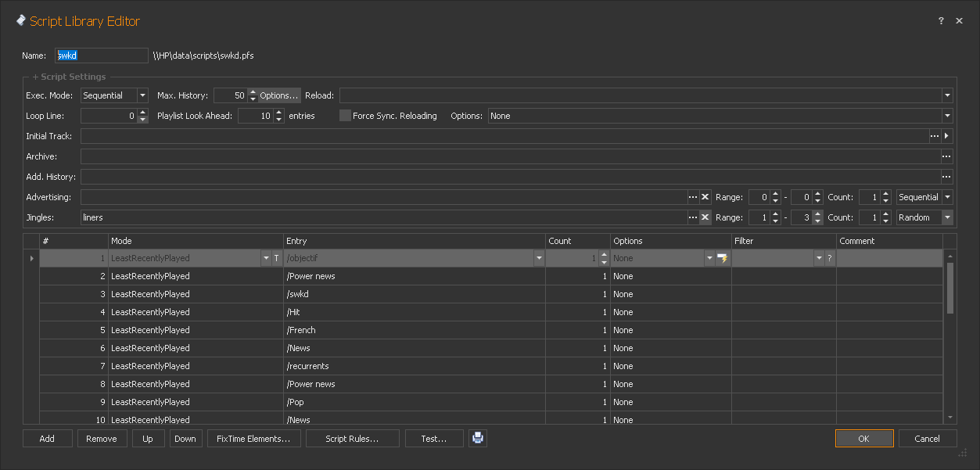Open the Reload dropdown
980x470 pixels.
tap(947, 95)
